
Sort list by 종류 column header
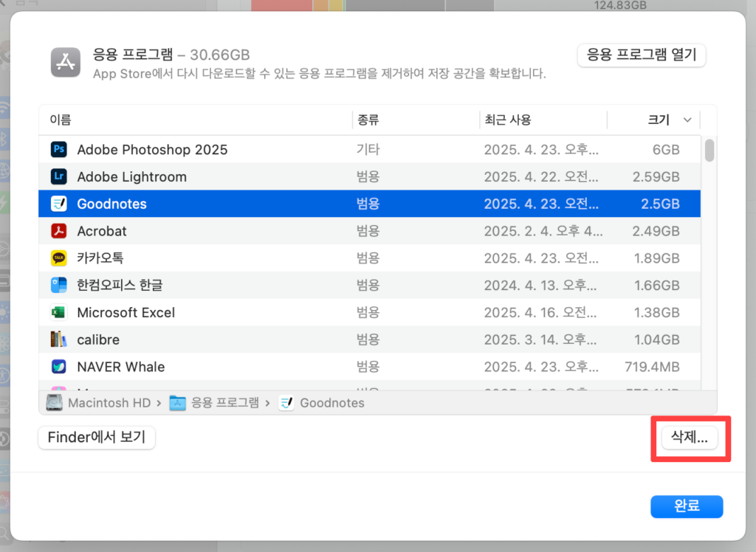(368, 120)
